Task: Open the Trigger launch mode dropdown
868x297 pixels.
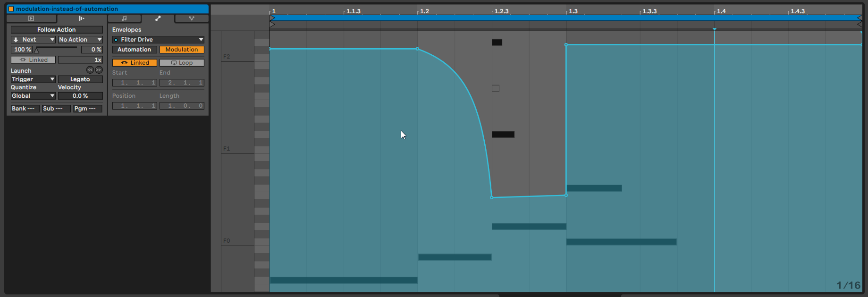Action: point(33,79)
